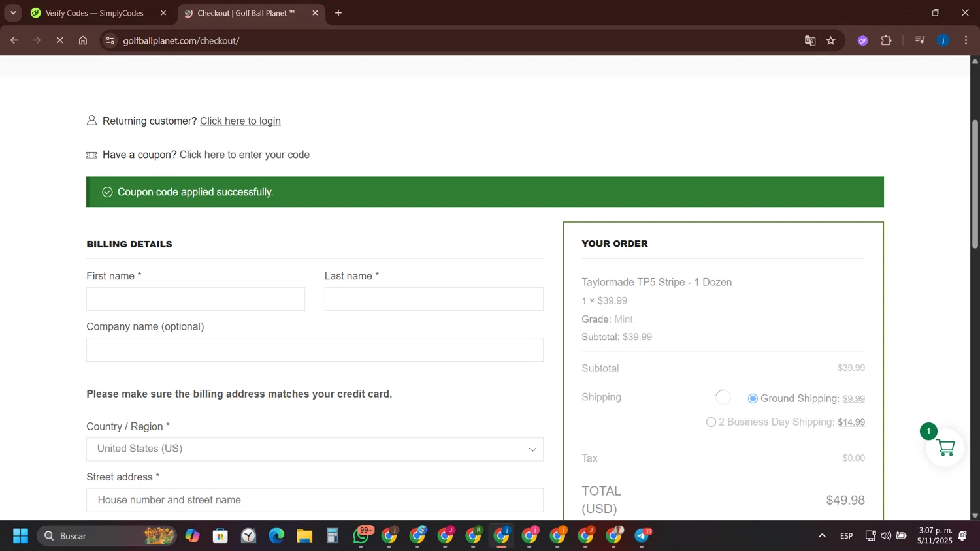Click the taskbar Buscar search box
Screen dimensions: 980x551
[106, 536]
